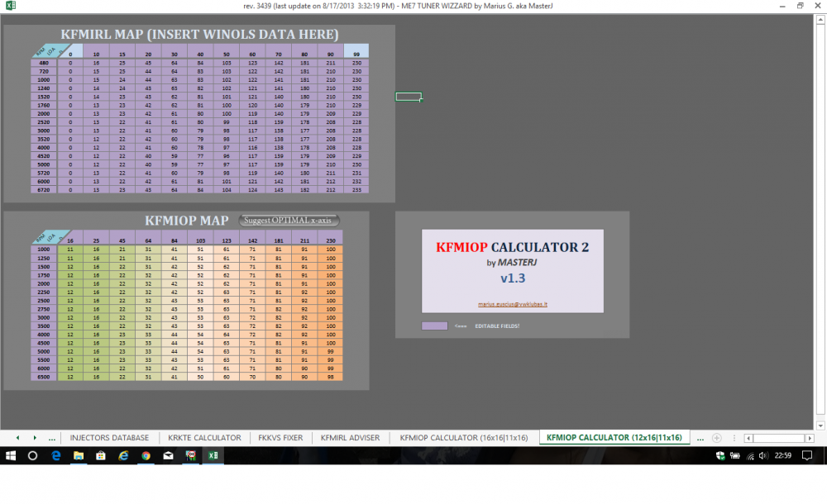Open the Windows Start menu

(11, 455)
